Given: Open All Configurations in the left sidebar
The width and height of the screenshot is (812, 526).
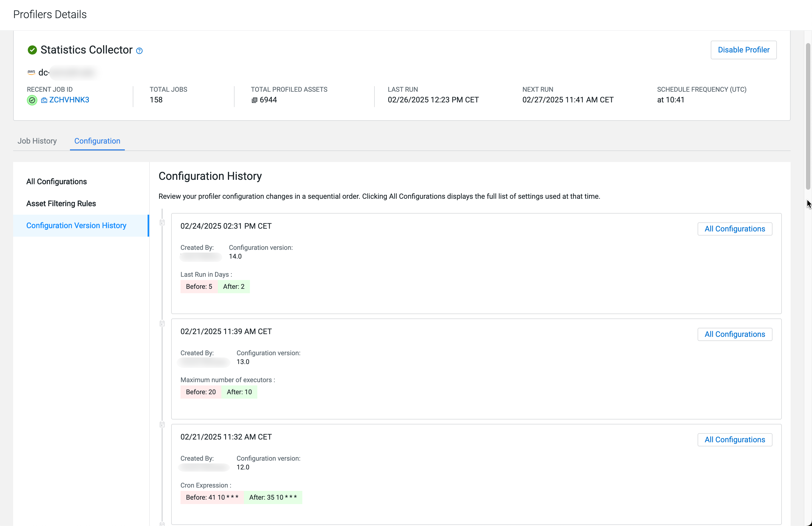Looking at the screenshot, I should click(57, 181).
